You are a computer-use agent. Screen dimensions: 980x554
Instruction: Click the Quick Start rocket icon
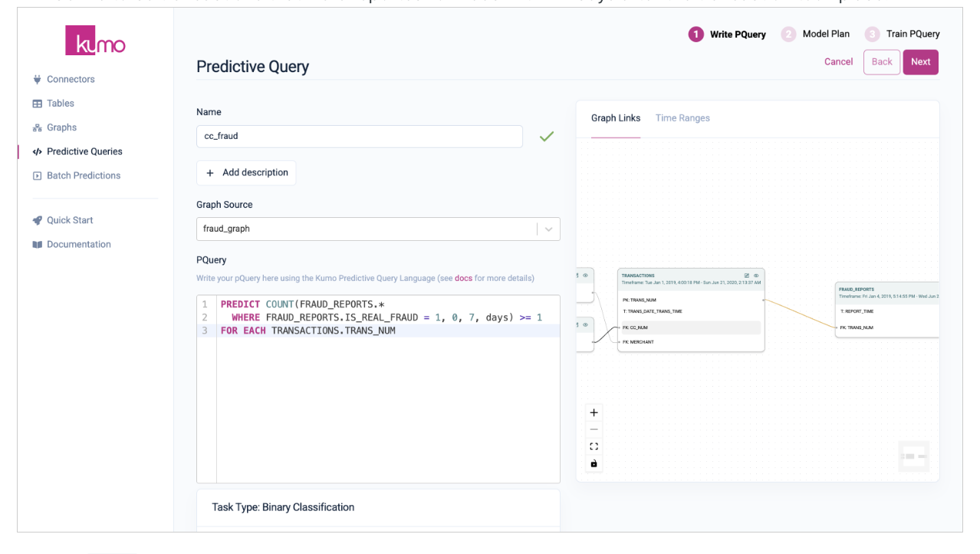[37, 220]
